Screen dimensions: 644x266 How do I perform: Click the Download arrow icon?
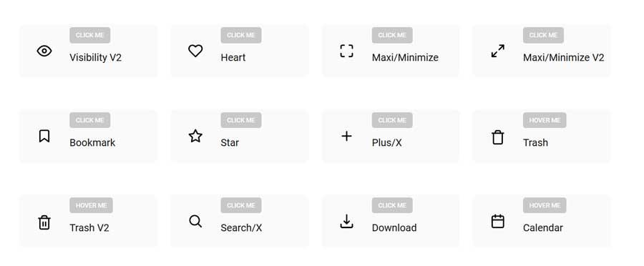(346, 221)
